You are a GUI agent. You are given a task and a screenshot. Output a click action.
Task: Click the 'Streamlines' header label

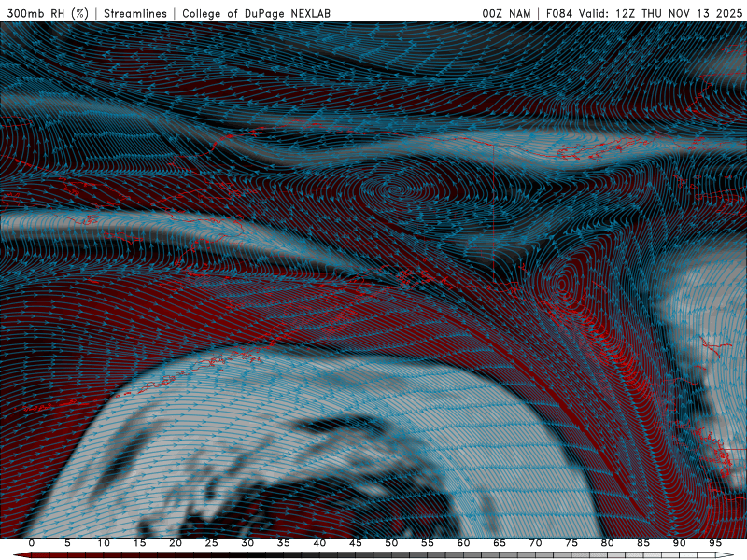135,13
